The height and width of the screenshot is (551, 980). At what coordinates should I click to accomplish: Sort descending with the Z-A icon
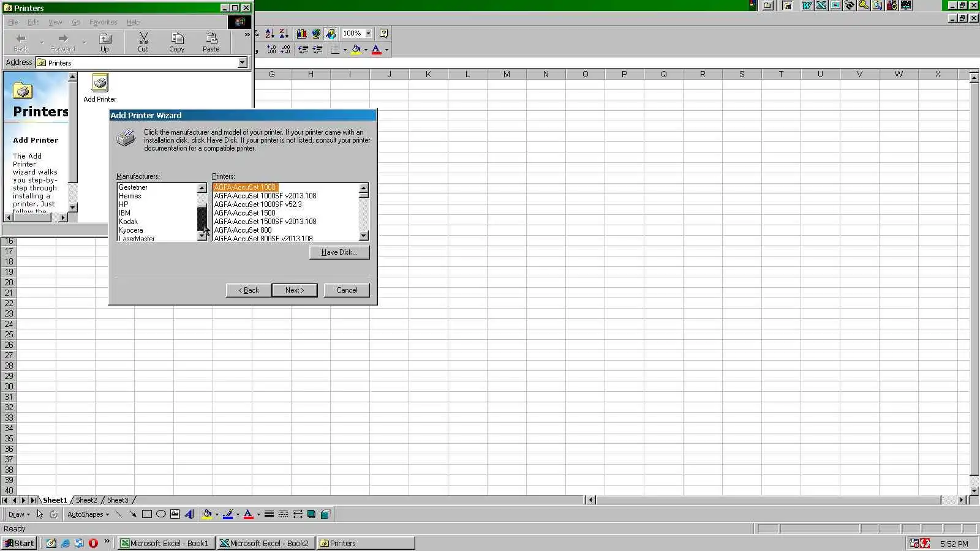[x=284, y=34]
